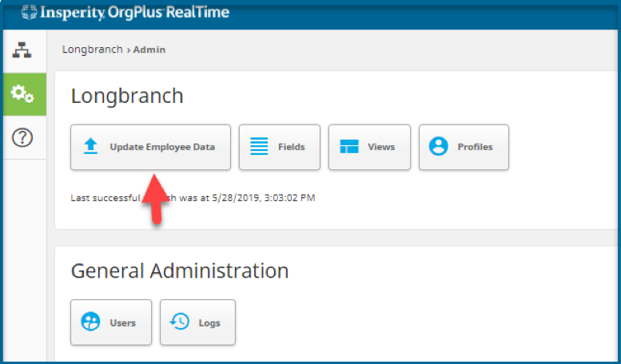Open the Fields button
This screenshot has width=621, height=364.
(280, 147)
